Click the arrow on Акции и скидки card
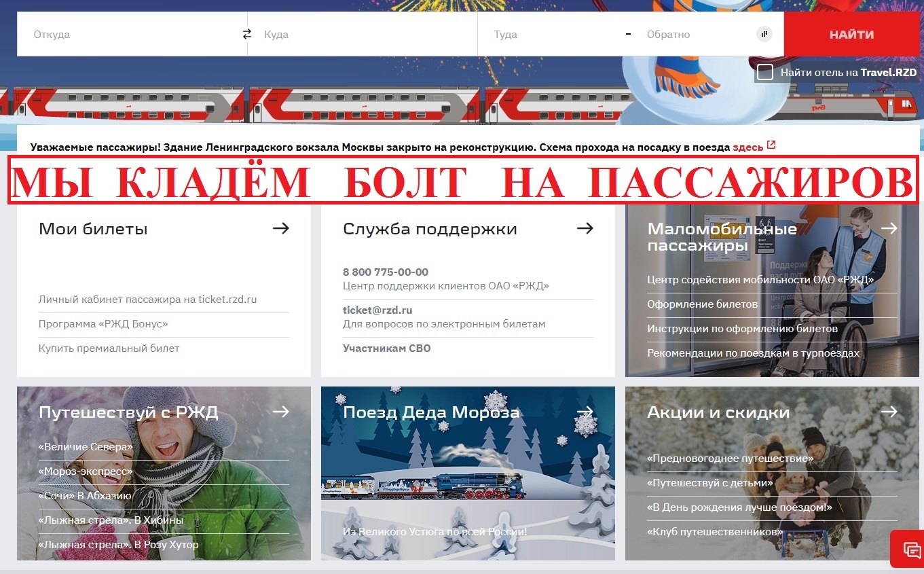 pyautogui.click(x=889, y=412)
